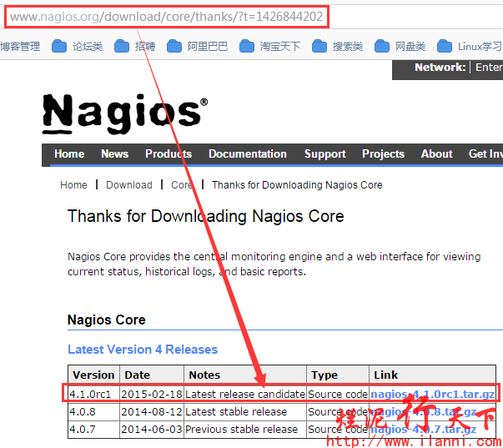
Task: Select the date 2014-06-03 cell
Action: point(152,430)
